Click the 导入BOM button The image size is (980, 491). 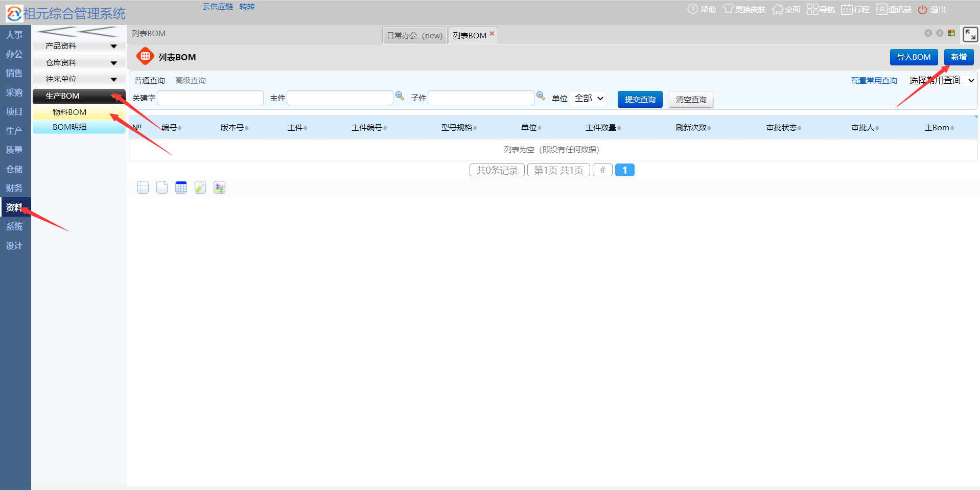pyautogui.click(x=914, y=57)
